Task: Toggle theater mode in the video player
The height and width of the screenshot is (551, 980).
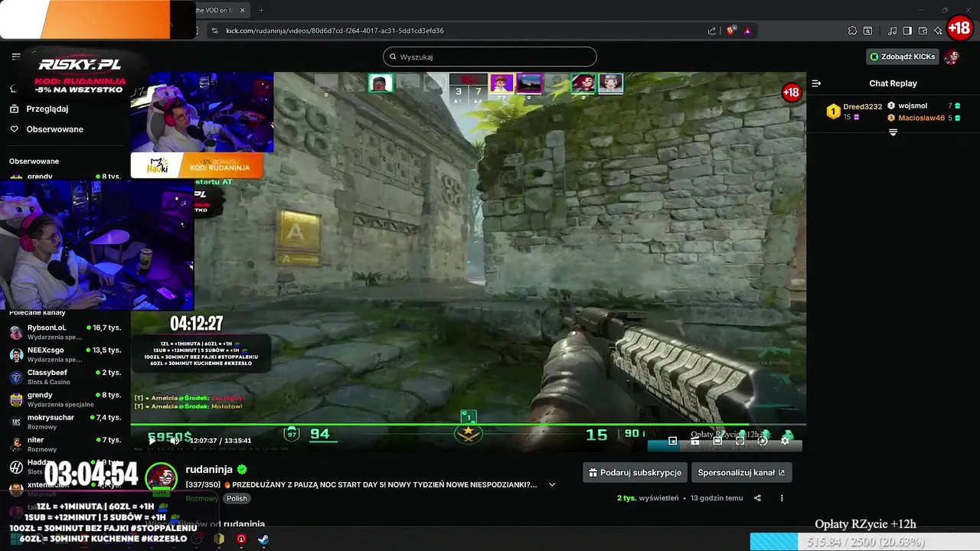Action: coord(717,441)
